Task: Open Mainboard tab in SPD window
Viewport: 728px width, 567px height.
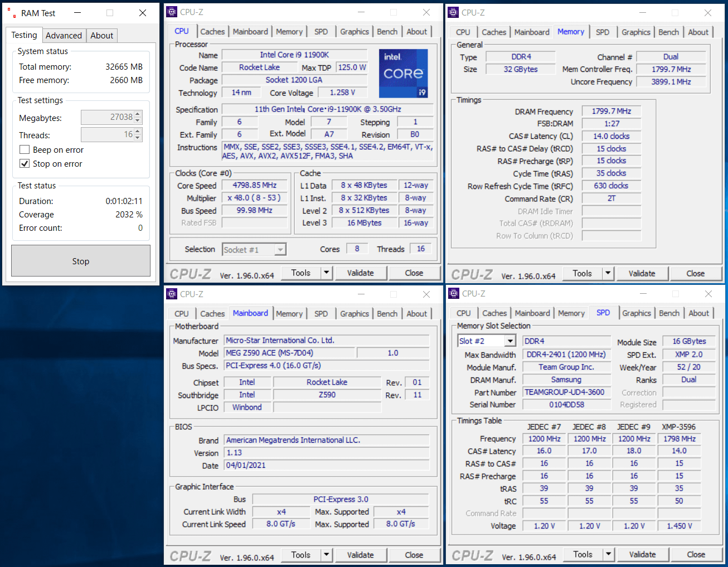Action: [532, 313]
